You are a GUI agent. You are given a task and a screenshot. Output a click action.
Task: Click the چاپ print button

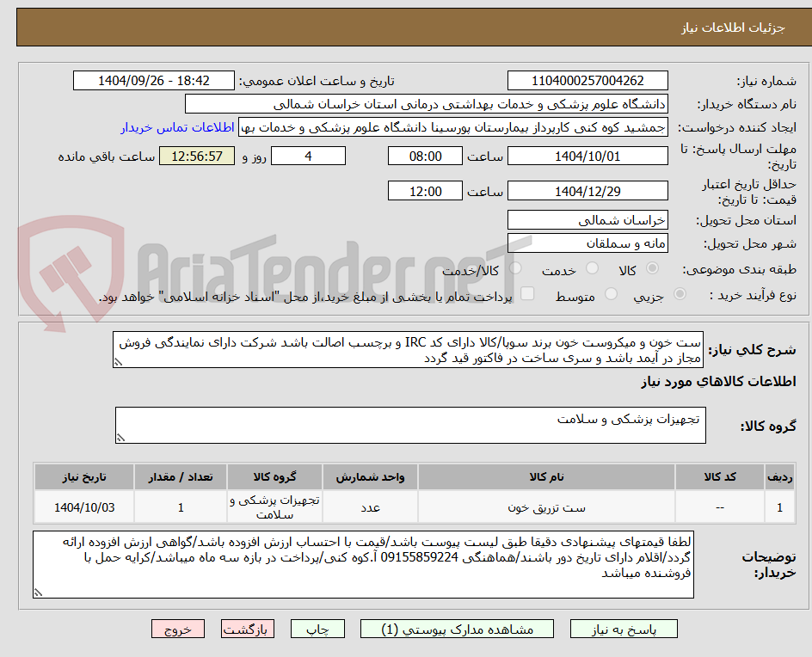(317, 629)
